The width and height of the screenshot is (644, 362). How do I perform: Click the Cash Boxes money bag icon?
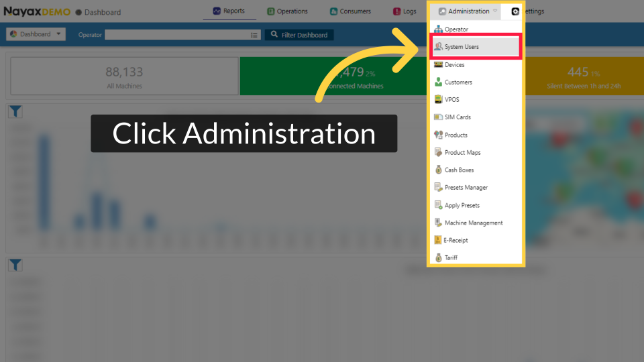[438, 170]
